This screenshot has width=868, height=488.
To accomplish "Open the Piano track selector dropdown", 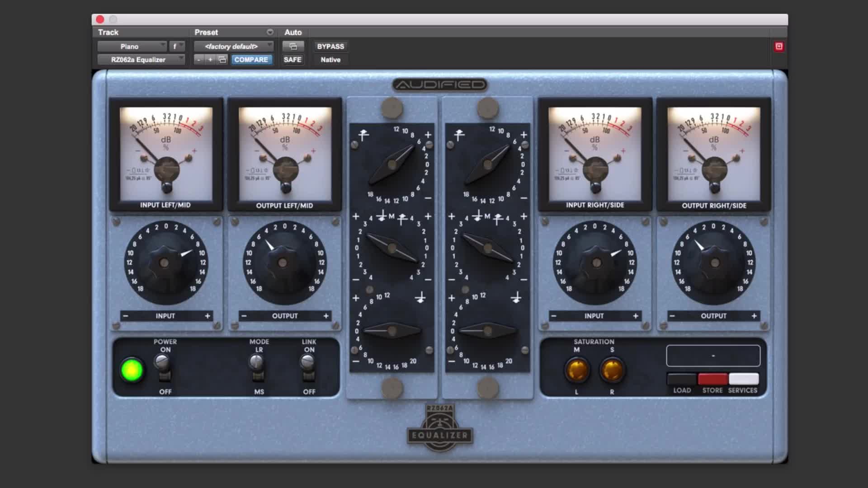I will (x=132, y=47).
